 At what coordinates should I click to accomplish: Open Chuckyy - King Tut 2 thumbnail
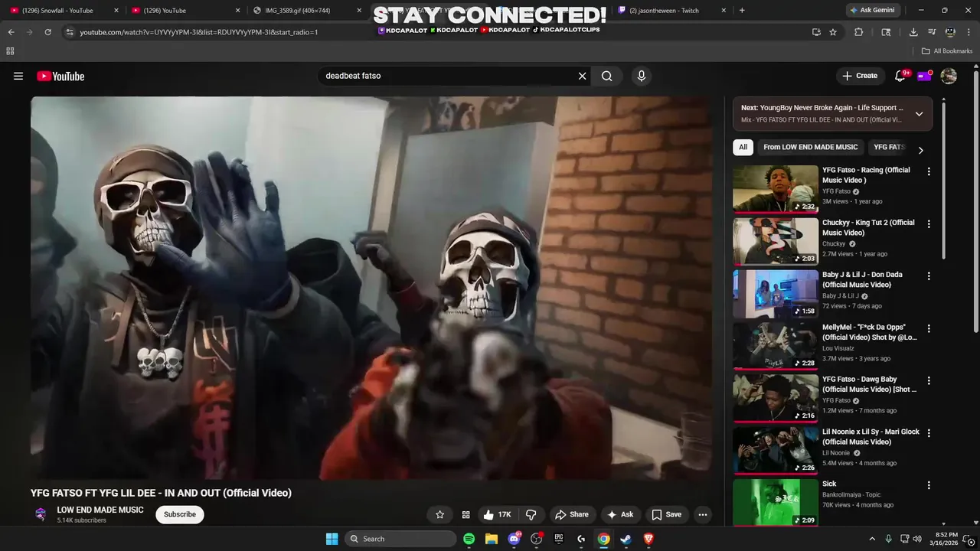click(x=776, y=241)
